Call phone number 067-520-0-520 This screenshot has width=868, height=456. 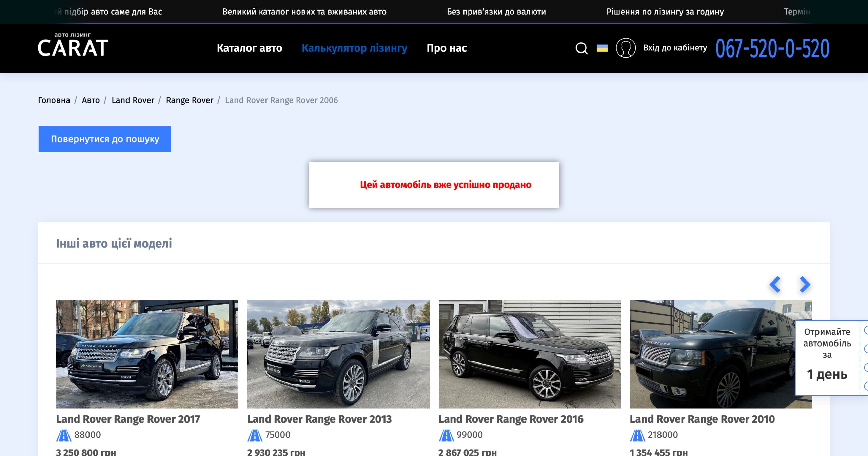click(772, 48)
